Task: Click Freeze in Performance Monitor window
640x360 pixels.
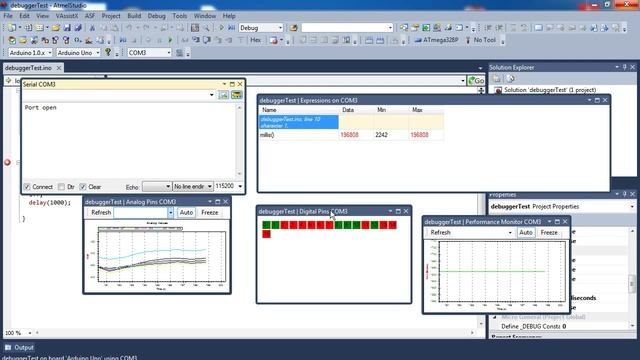Action: pos(549,233)
